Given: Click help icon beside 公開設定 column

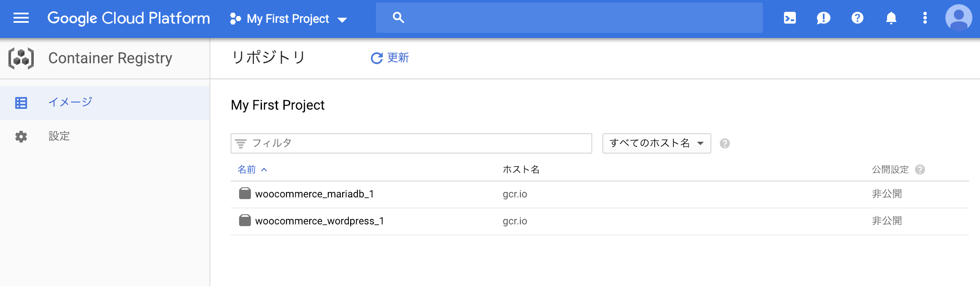Looking at the screenshot, I should pos(920,170).
